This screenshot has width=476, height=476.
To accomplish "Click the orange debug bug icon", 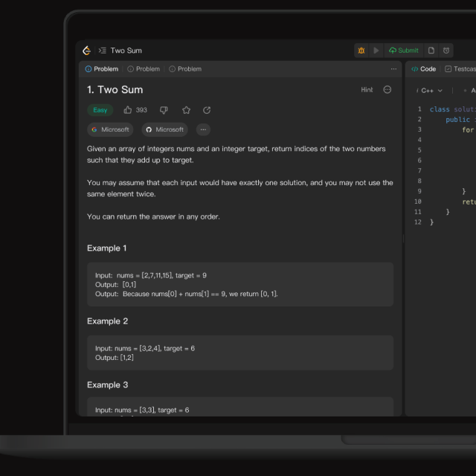I will [x=361, y=51].
